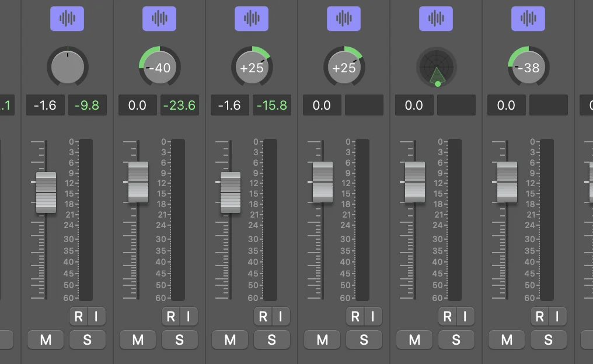The height and width of the screenshot is (364, 593).
Task: Click the waveform icon above the surround panner
Action: tap(436, 19)
